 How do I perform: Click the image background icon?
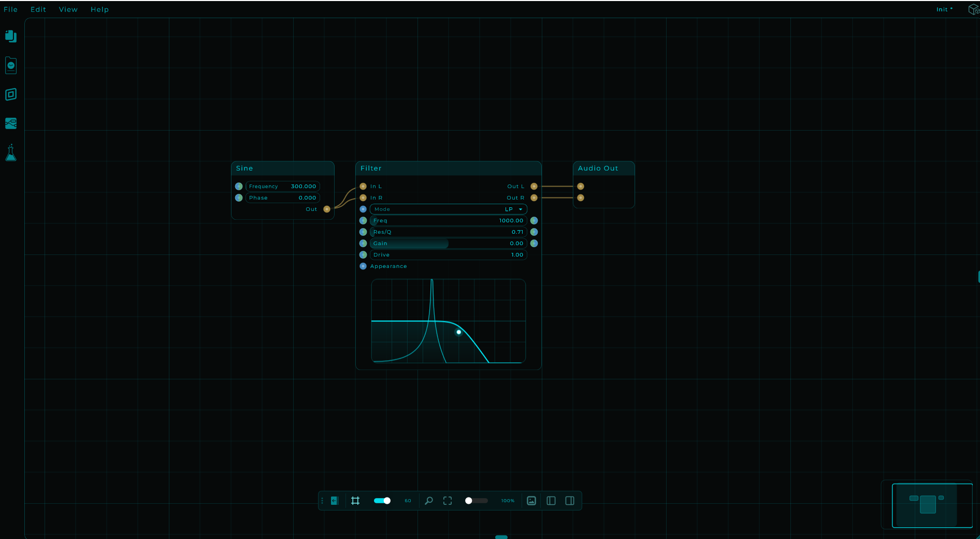tap(531, 501)
